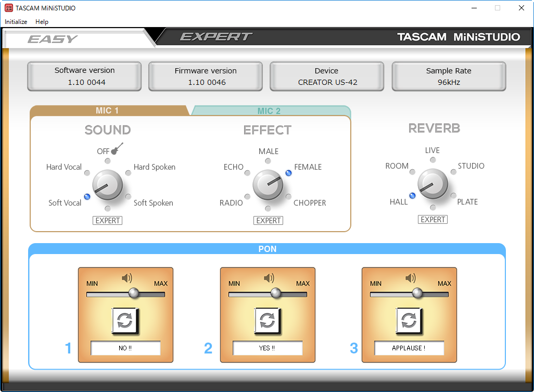The height and width of the screenshot is (392, 534).
Task: Close the TASCAM MiNiSTUDIO window
Action: click(x=522, y=8)
